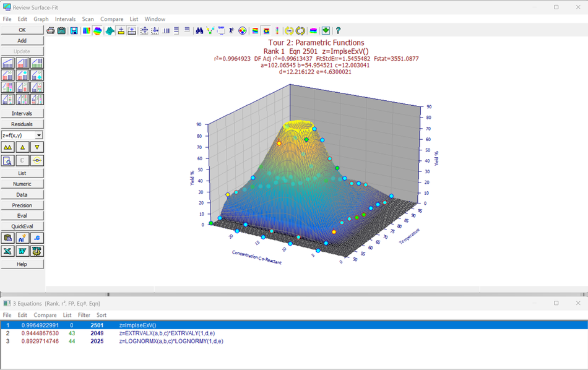Click the Eval button in the left panel

22,215
